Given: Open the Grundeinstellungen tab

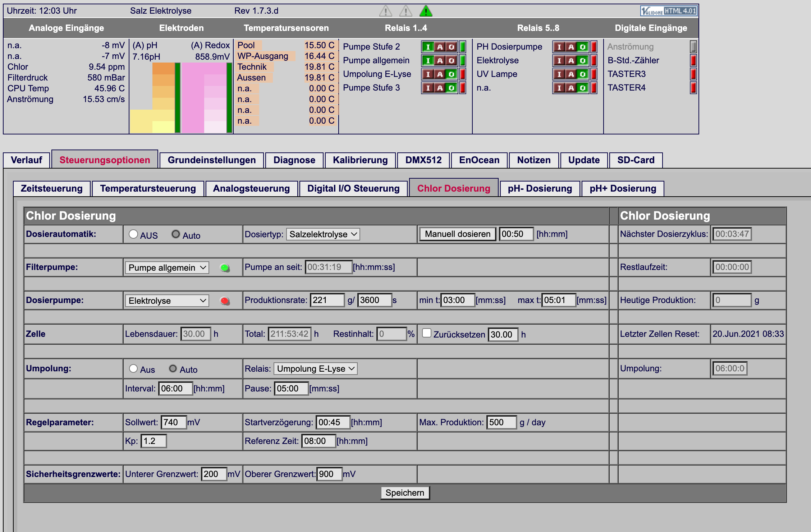Looking at the screenshot, I should pos(212,160).
